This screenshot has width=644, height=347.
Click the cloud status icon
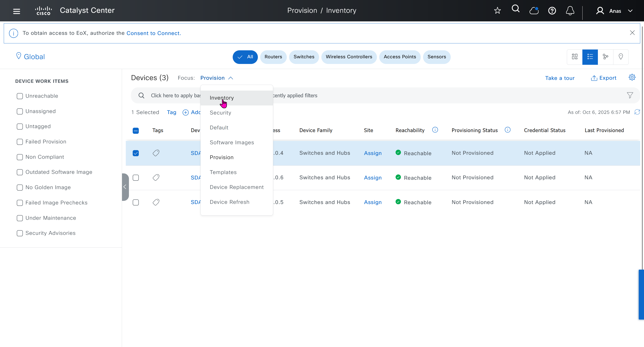point(534,11)
